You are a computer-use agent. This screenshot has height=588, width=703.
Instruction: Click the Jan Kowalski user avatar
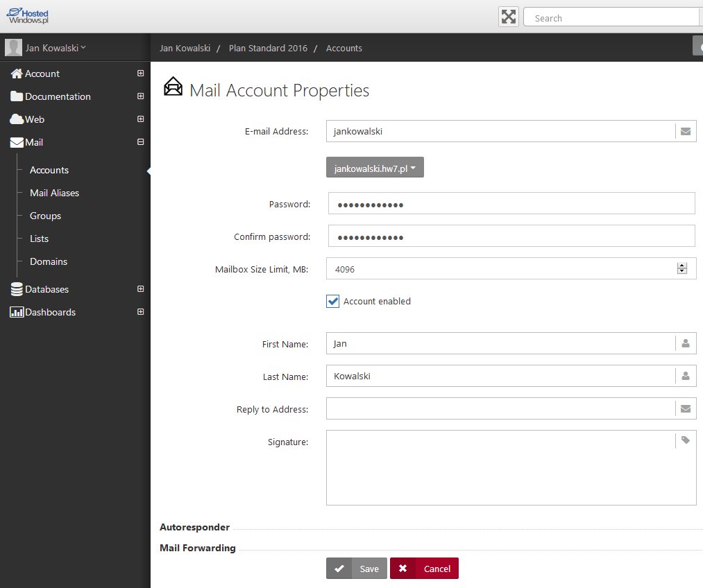pyautogui.click(x=13, y=47)
